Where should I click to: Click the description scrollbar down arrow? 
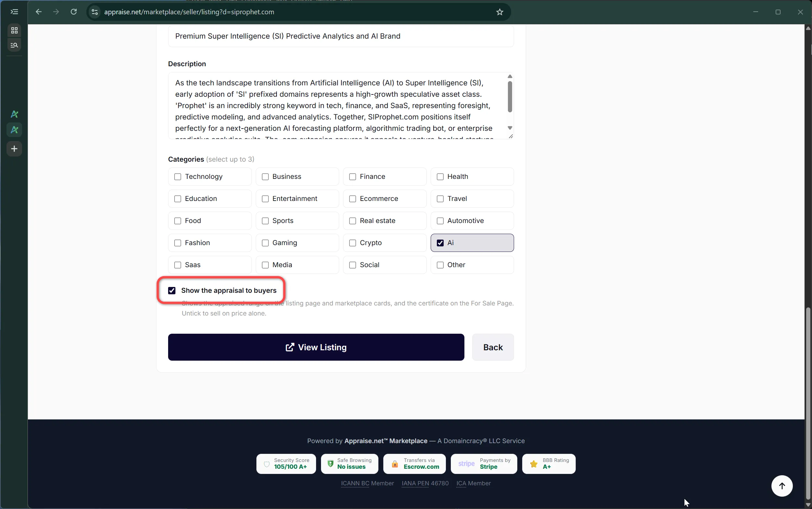[510, 128]
